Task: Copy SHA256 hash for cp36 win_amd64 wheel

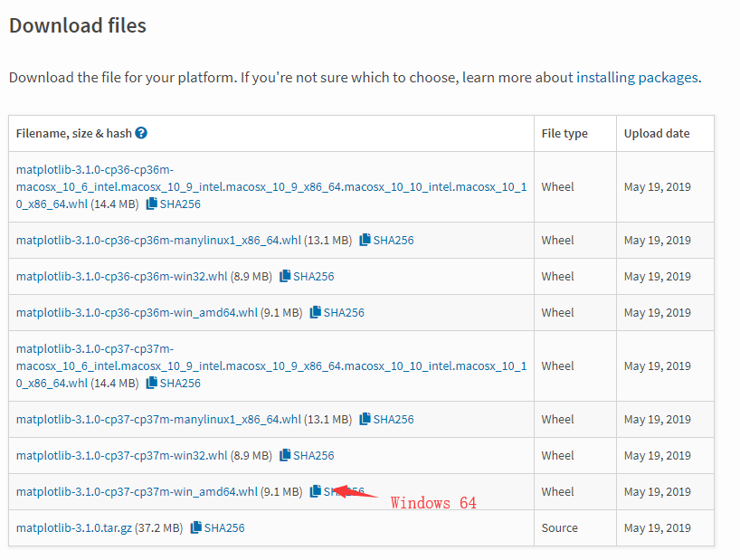Action: (337, 312)
